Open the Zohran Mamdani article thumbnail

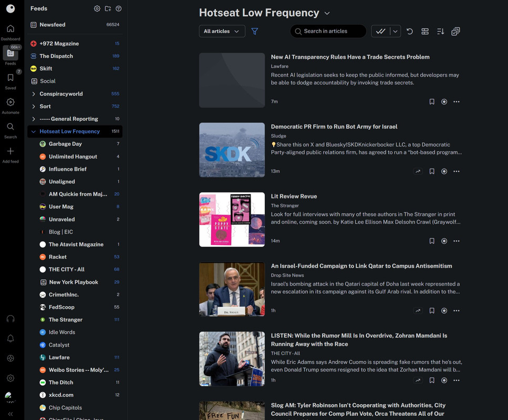232,359
